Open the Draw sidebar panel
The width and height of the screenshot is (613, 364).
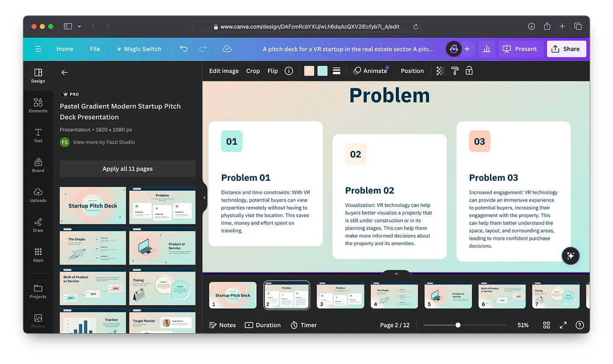pos(38,224)
